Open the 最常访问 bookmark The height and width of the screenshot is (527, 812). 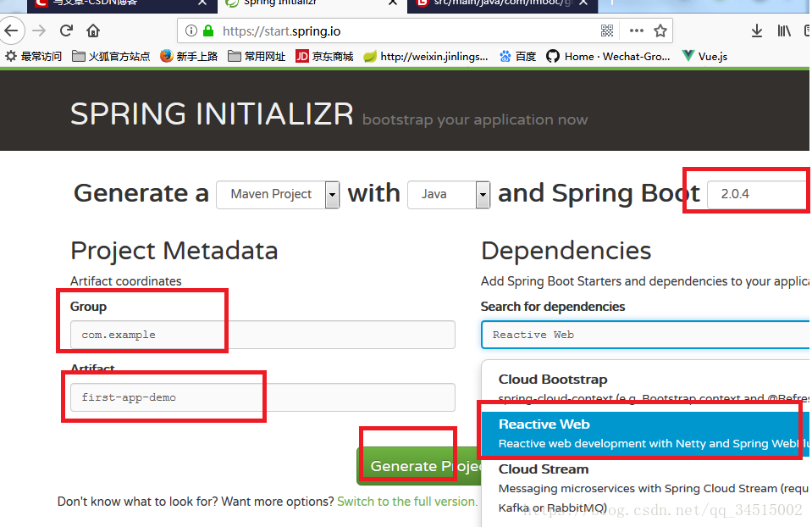33,56
